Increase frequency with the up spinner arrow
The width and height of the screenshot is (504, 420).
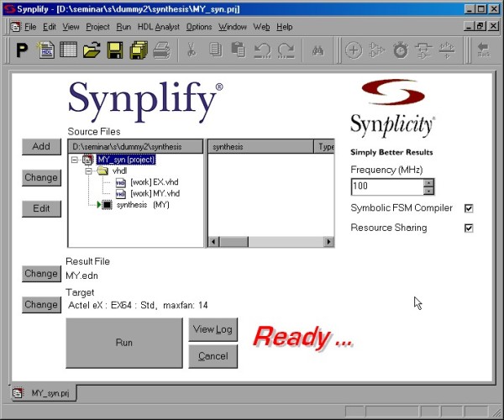(x=428, y=183)
